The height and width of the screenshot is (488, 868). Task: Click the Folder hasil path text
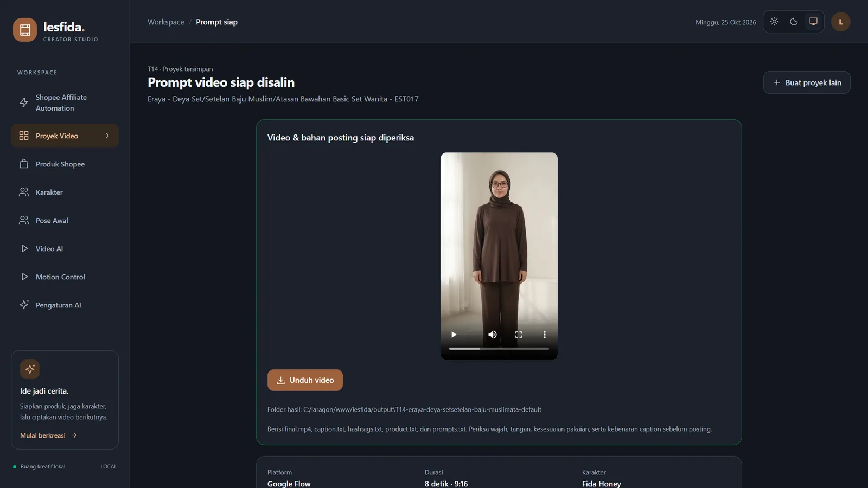tap(404, 409)
